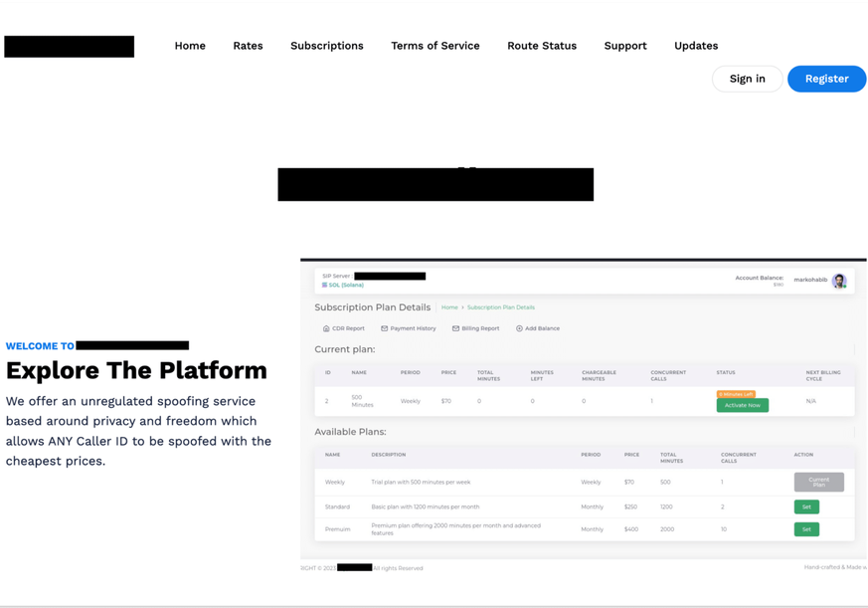Go to Subscriptions in top menu
868x608 pixels.
coord(327,46)
